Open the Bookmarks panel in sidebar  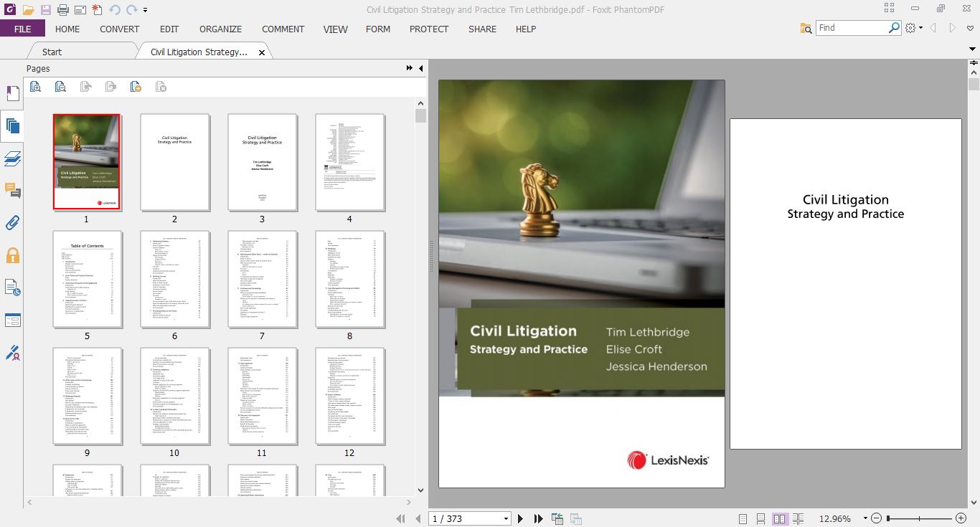(x=12, y=94)
